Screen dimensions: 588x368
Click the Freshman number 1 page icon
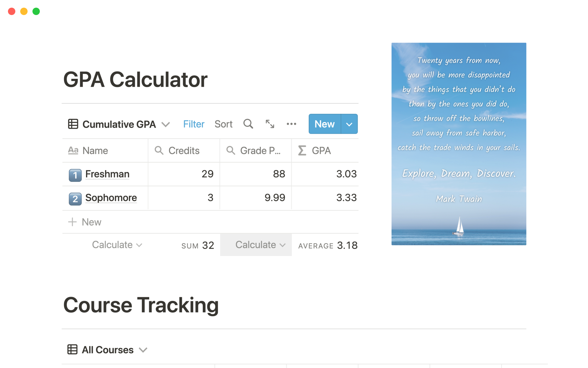click(75, 175)
